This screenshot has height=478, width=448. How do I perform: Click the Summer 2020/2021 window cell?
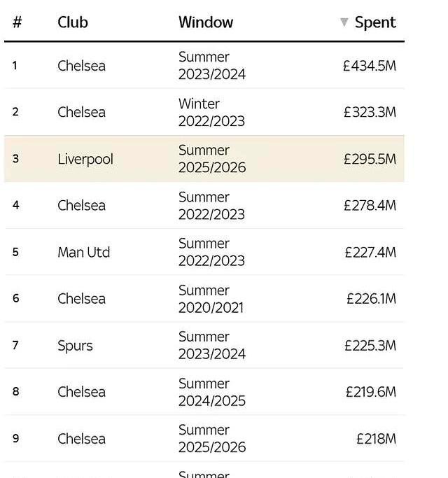[x=211, y=299]
